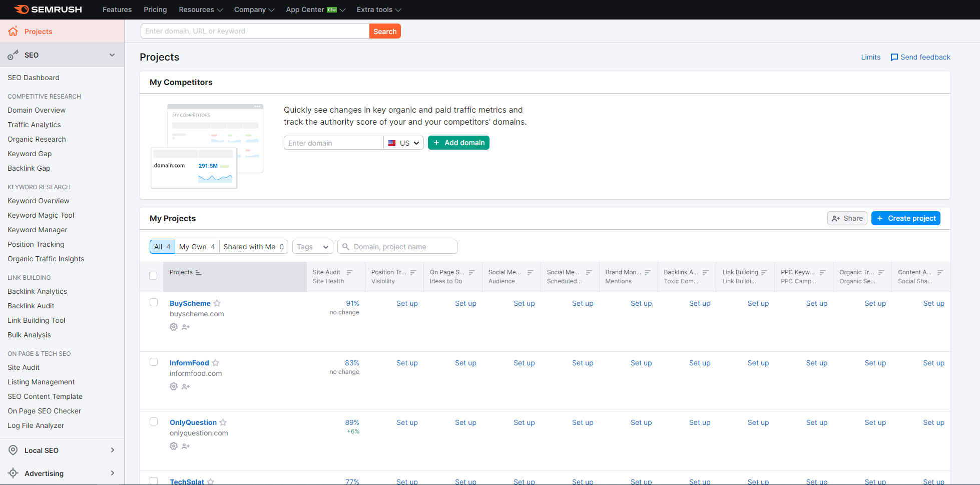Open Keyword Magic Tool in sidebar
The height and width of the screenshot is (485, 980).
(x=41, y=215)
